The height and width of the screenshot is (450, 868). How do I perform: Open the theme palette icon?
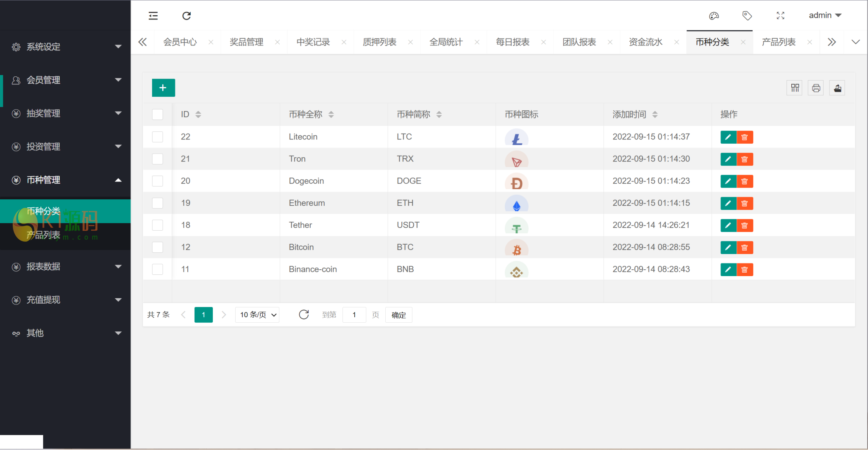coord(714,16)
